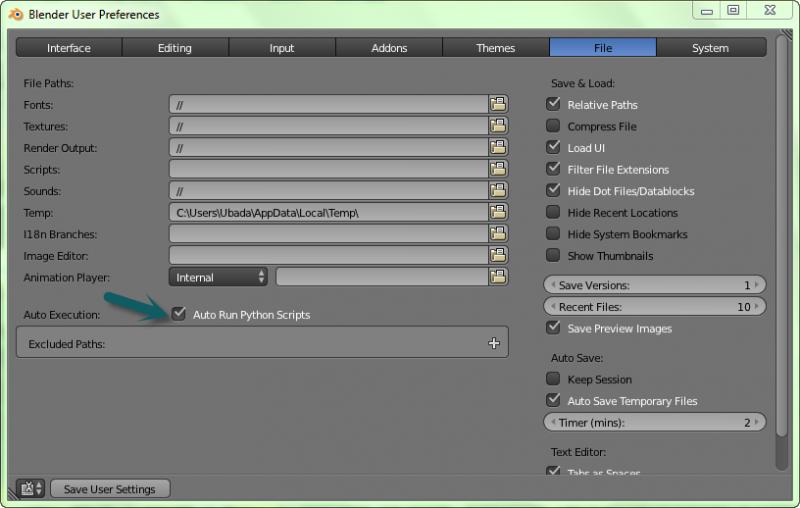
Task: Open Animation Player Internal dropdown
Action: (x=218, y=277)
